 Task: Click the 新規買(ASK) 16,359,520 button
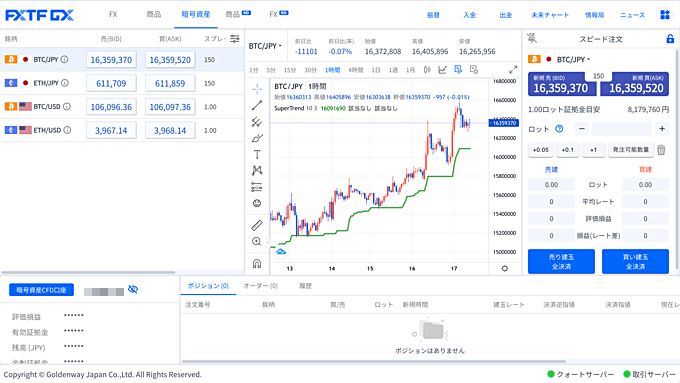coord(635,84)
